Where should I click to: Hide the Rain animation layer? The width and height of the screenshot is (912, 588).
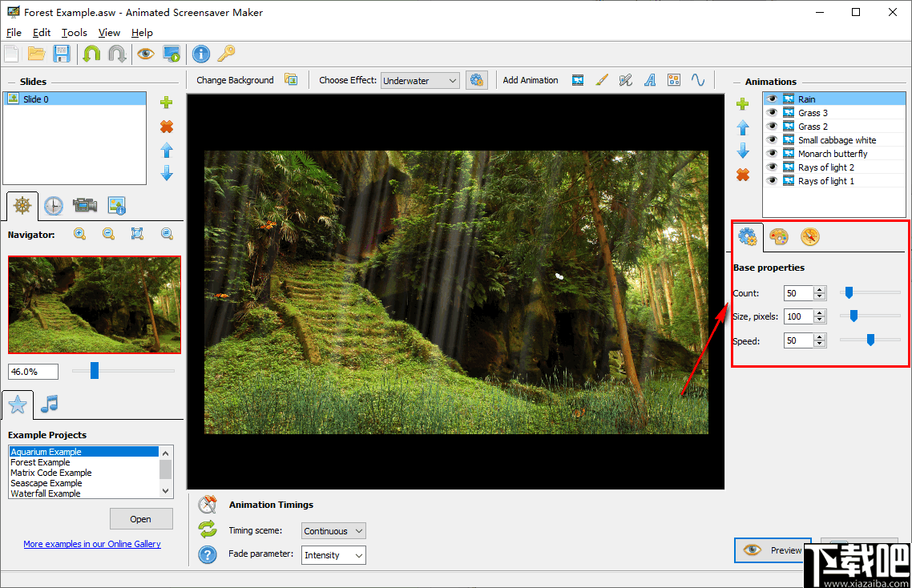click(x=772, y=99)
